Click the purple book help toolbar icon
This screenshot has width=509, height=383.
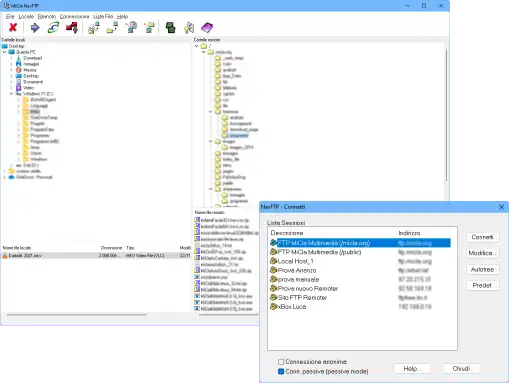point(207,28)
